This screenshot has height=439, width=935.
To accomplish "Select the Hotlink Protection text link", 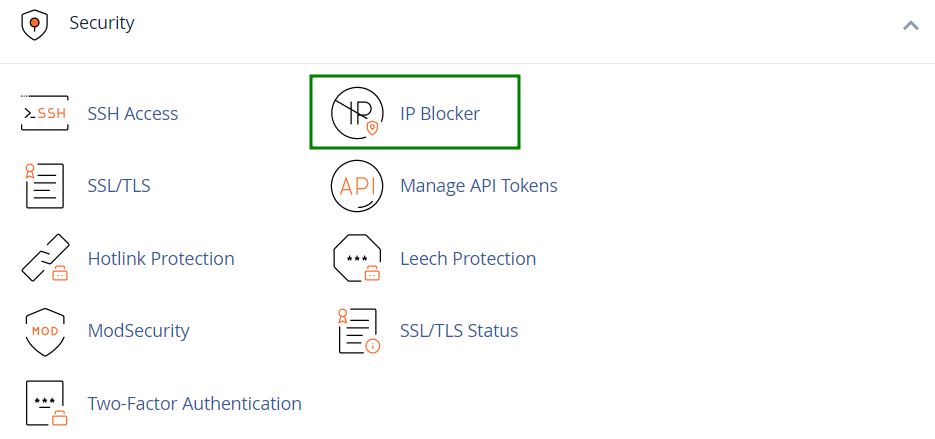I will coord(161,258).
